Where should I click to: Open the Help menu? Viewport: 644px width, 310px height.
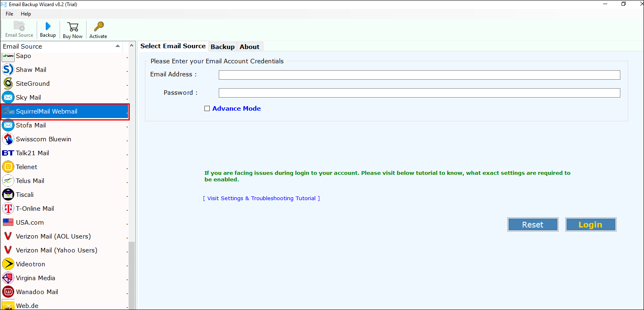[x=26, y=14]
